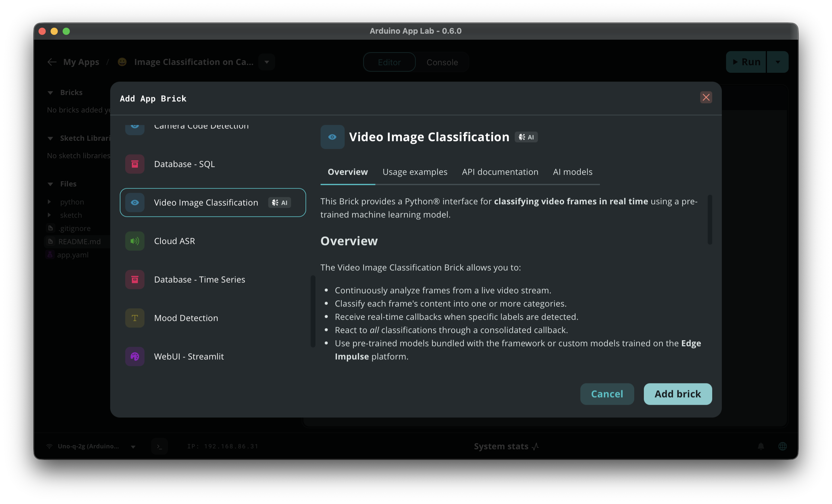Open the AI models tab
832x504 pixels.
pos(572,172)
